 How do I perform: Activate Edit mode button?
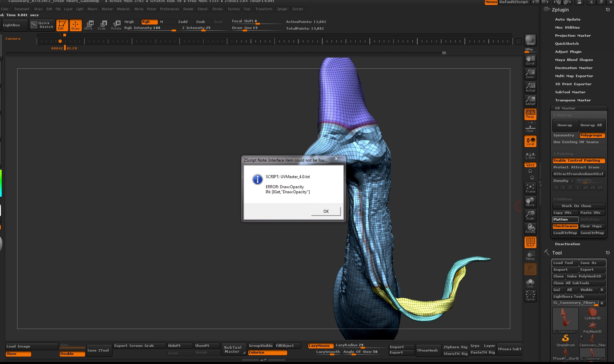click(x=62, y=25)
